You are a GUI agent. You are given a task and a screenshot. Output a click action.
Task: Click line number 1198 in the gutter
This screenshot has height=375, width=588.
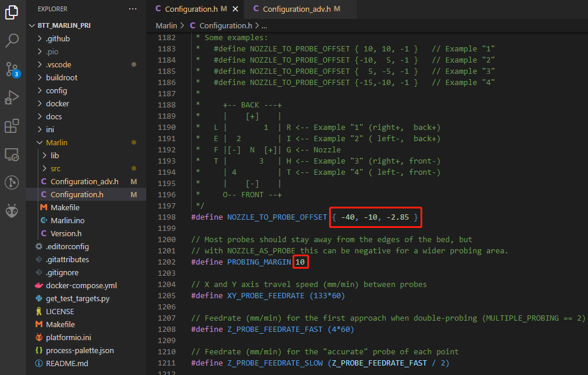tap(167, 217)
